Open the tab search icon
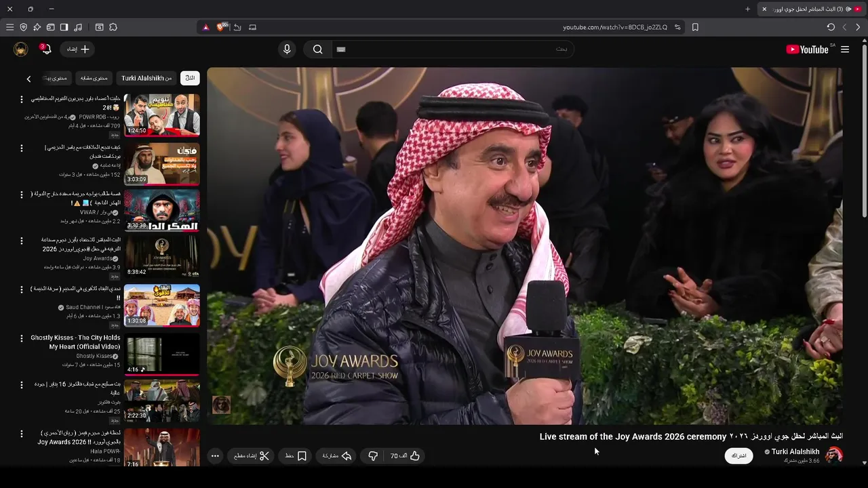 point(99,27)
